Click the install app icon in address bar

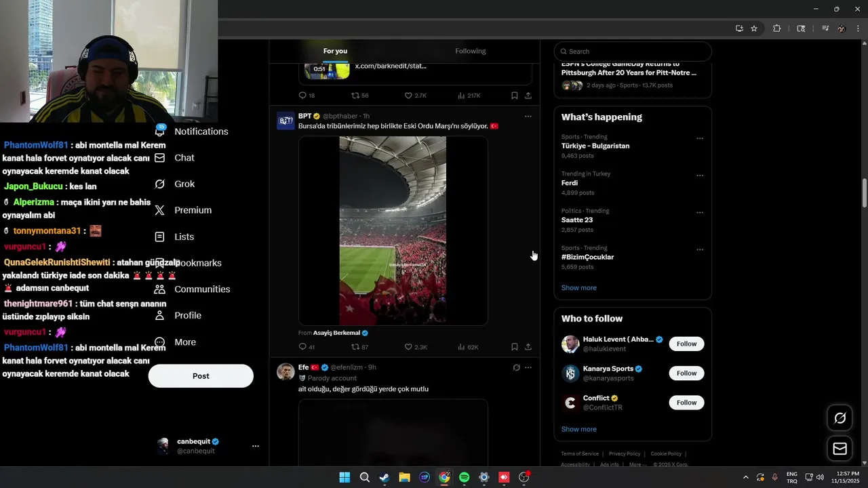click(x=739, y=28)
